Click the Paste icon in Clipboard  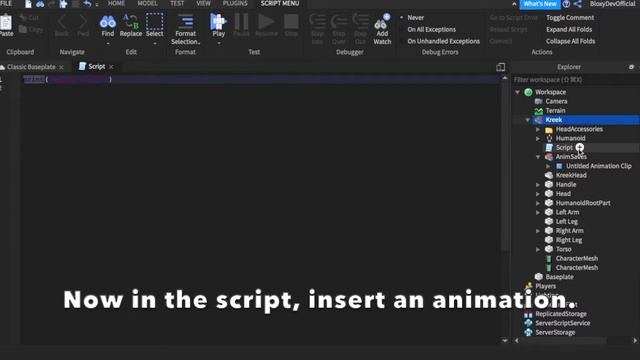click(6, 22)
